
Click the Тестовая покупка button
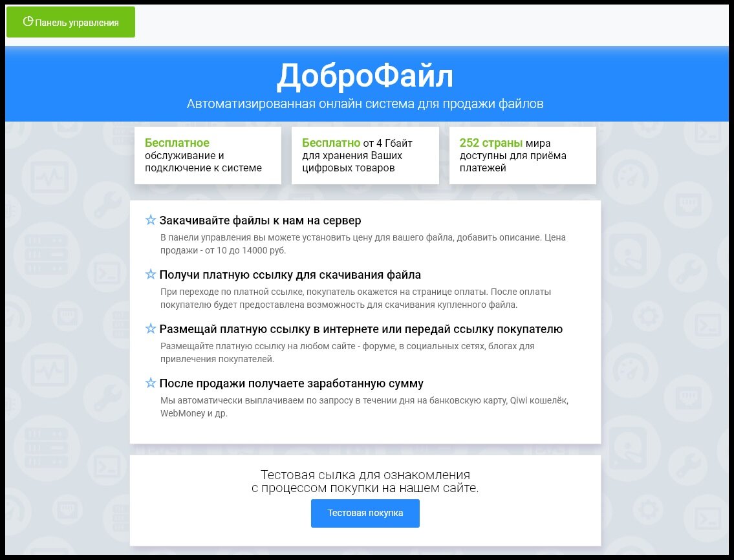point(365,513)
